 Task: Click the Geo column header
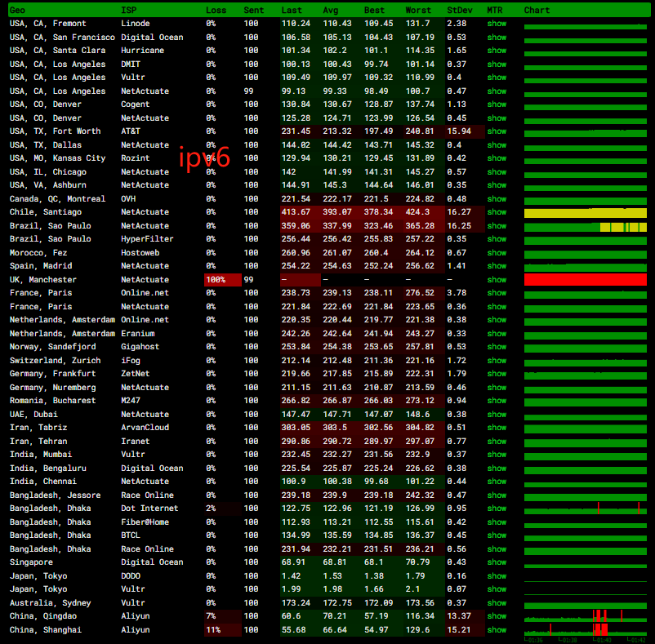point(17,10)
